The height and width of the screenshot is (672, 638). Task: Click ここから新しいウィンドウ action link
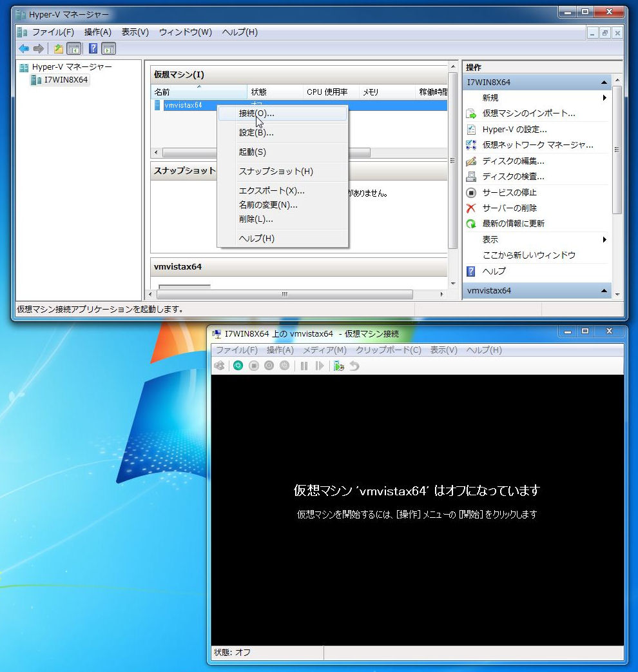(x=529, y=255)
